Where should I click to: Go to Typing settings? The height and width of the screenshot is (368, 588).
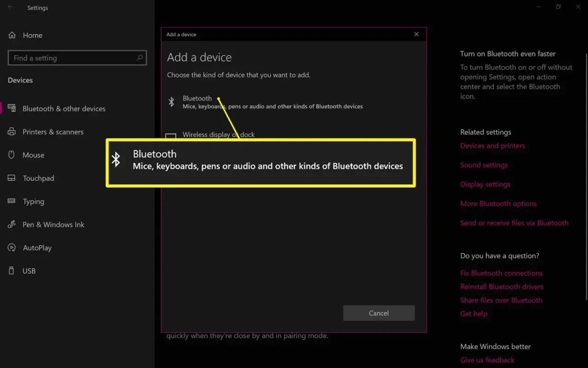pyautogui.click(x=34, y=201)
